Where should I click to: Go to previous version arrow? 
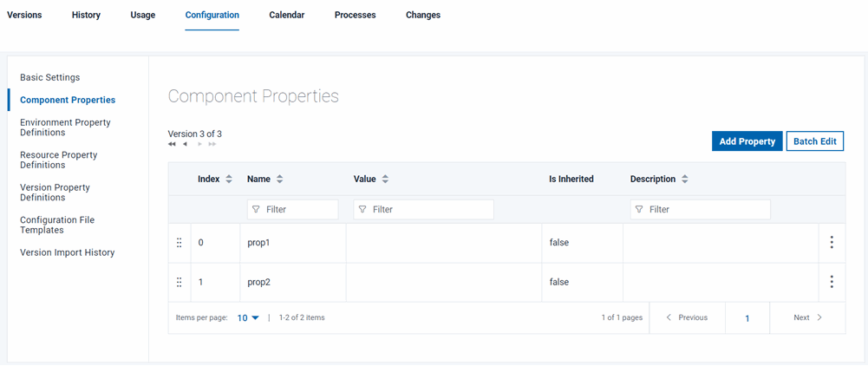pyautogui.click(x=185, y=145)
